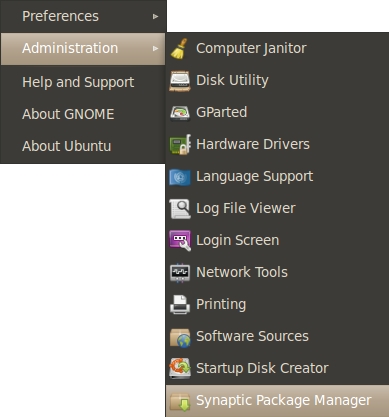Click the Disk Utility drive icon

coord(180,81)
